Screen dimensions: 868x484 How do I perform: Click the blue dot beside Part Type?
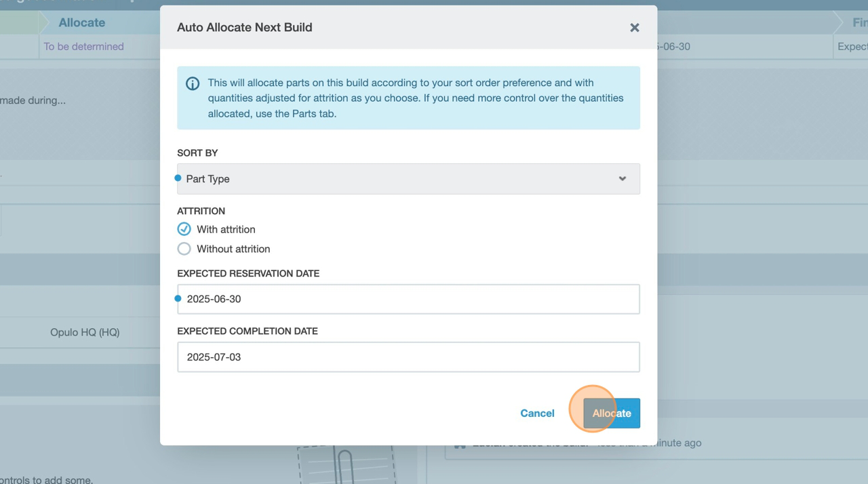(x=178, y=178)
